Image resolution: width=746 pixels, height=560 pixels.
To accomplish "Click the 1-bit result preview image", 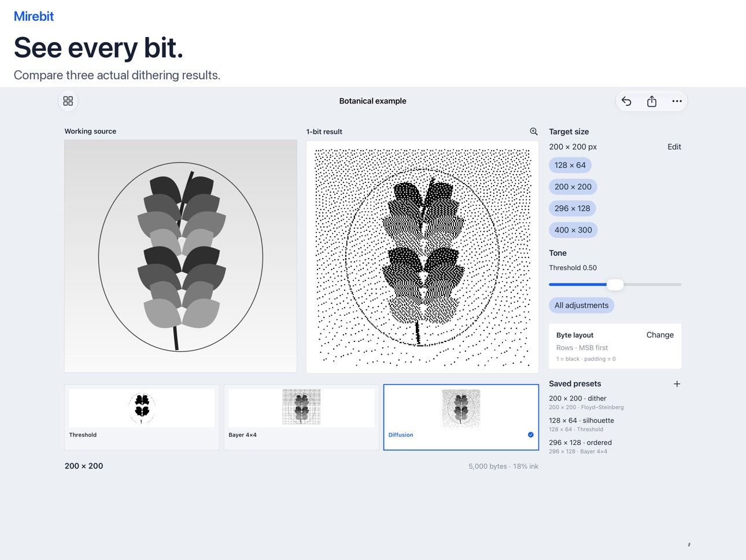I will [x=422, y=257].
